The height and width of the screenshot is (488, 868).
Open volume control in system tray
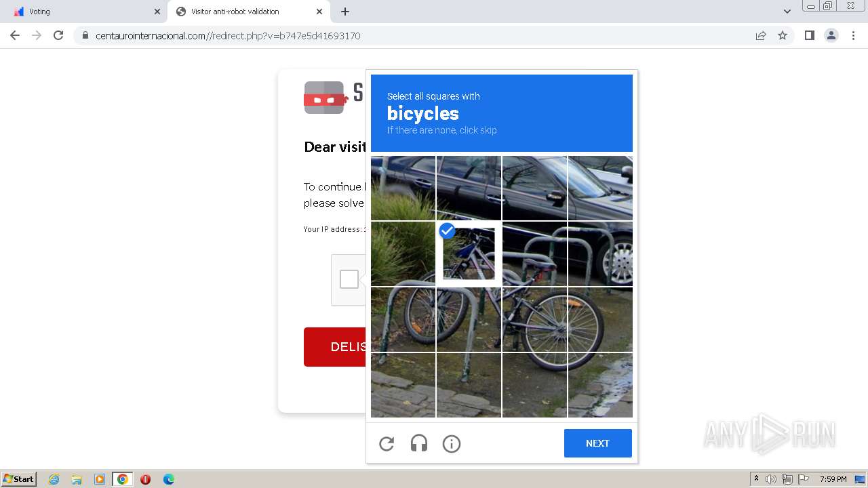point(771,479)
